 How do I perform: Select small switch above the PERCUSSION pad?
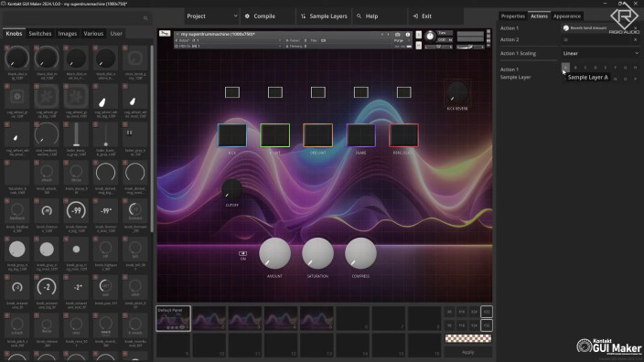[404, 92]
